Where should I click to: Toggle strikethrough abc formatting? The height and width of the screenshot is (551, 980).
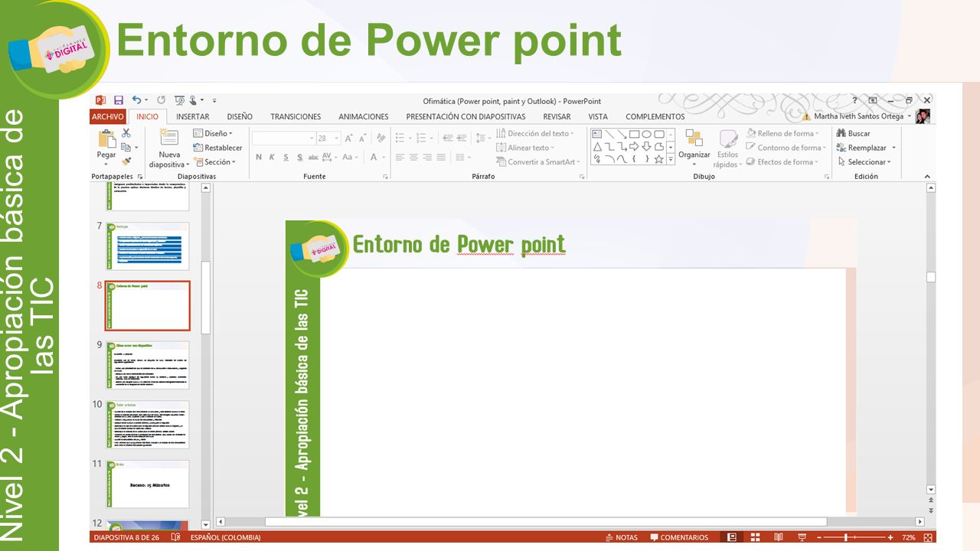tap(312, 158)
